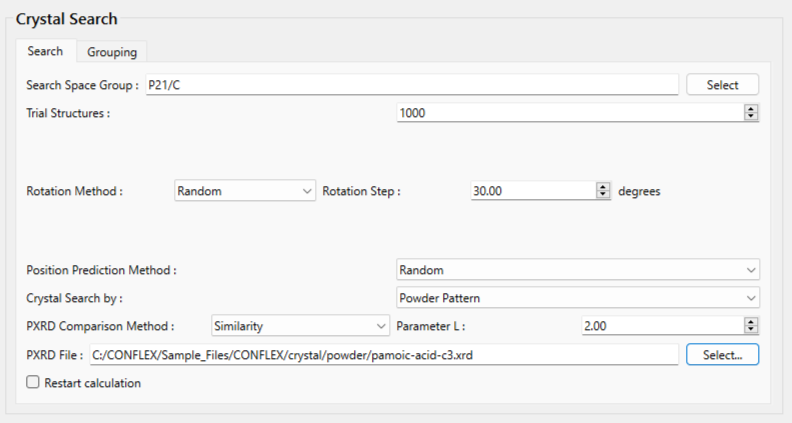The image size is (792, 423).
Task: Expand the PXRD Comparison Method dropdown
Action: tap(300, 326)
